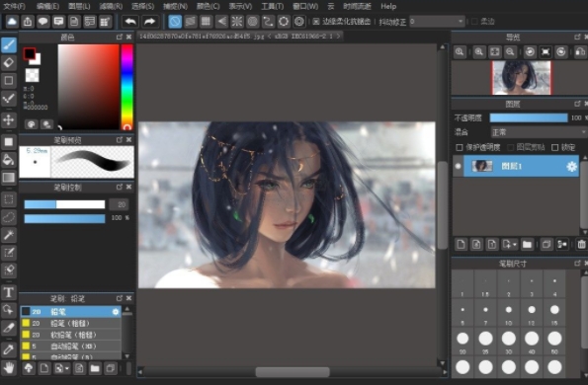Viewport: 588px width, 385px height.
Task: Select the Magic Wand tool
Action: [9, 235]
